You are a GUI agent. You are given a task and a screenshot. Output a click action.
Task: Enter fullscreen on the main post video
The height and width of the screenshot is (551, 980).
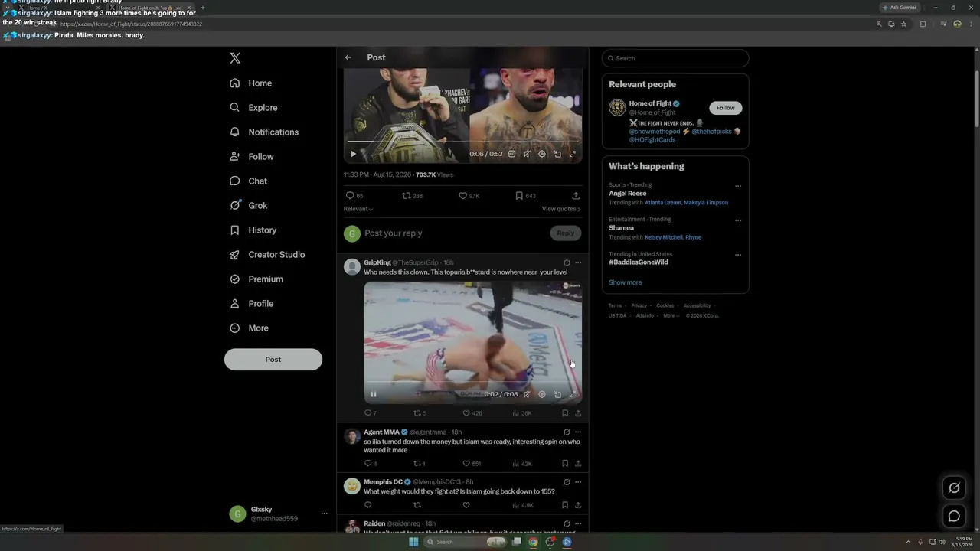click(572, 154)
